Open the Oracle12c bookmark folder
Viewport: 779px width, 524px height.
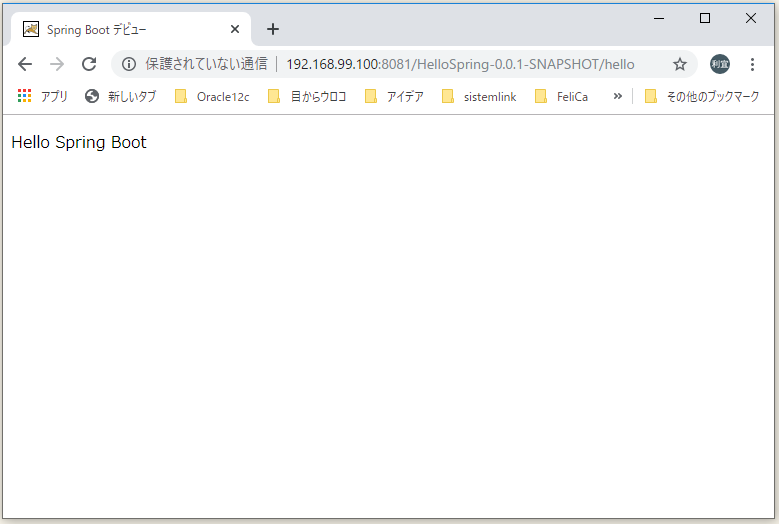pos(212,96)
